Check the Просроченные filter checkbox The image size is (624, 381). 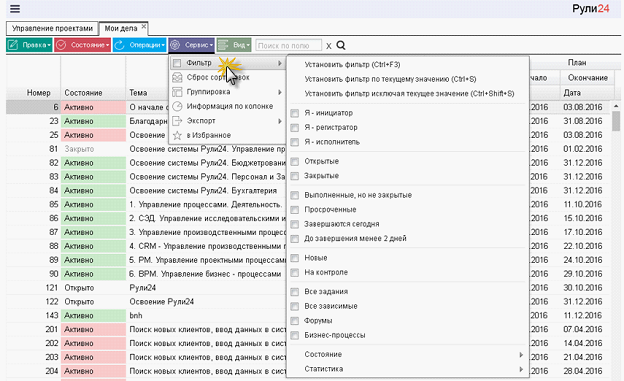(x=295, y=210)
